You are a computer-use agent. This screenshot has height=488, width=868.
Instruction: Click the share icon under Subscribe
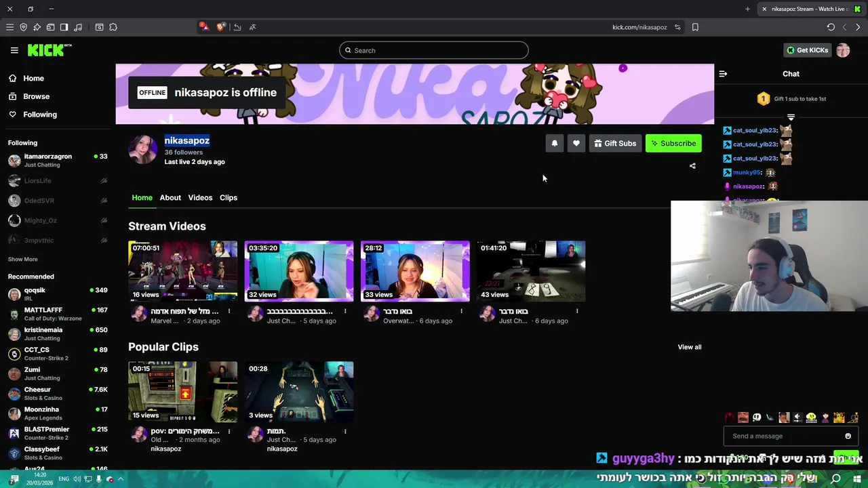click(692, 165)
